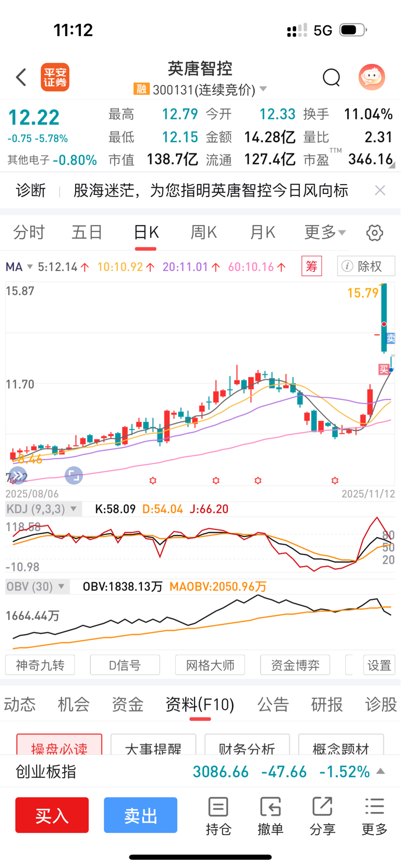The width and height of the screenshot is (401, 868).
Task: Switch to the 诊股 section tab
Action: pos(381,704)
